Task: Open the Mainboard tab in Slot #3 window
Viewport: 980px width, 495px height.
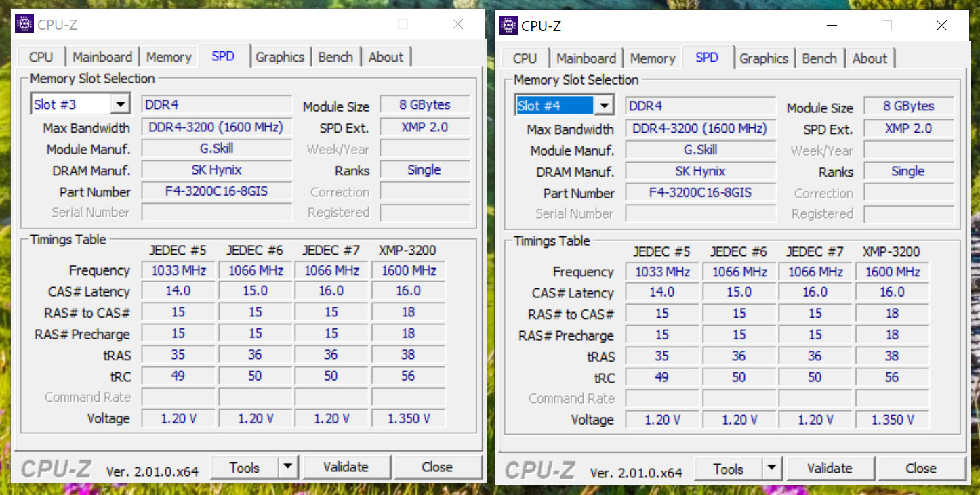Action: (x=102, y=58)
